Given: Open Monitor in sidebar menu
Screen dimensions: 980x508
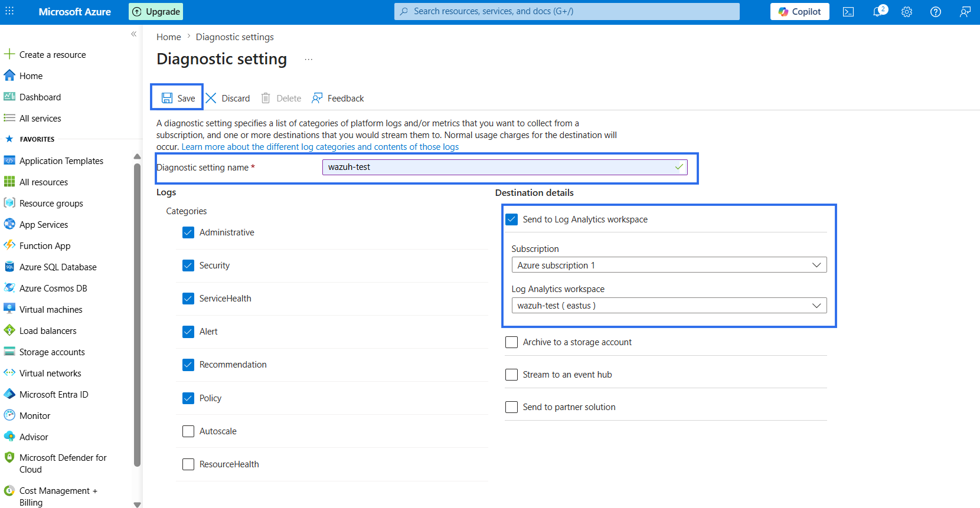Looking at the screenshot, I should point(35,415).
